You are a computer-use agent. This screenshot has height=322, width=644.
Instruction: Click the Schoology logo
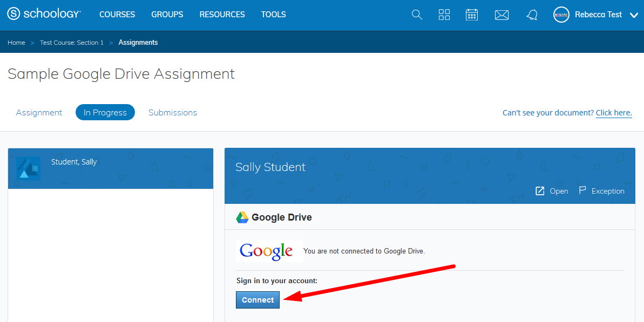pos(44,15)
